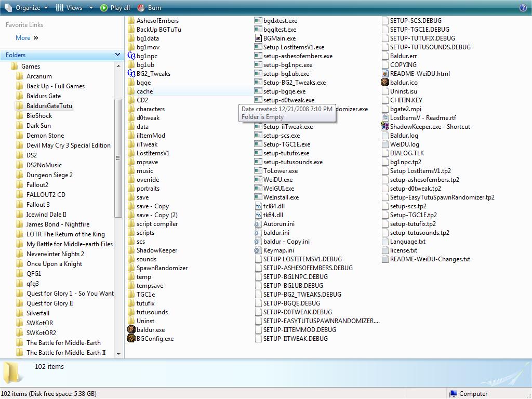Viewport: 532px width, 399px height.
Task: Select the tcl84.dll file icon
Action: (258, 206)
